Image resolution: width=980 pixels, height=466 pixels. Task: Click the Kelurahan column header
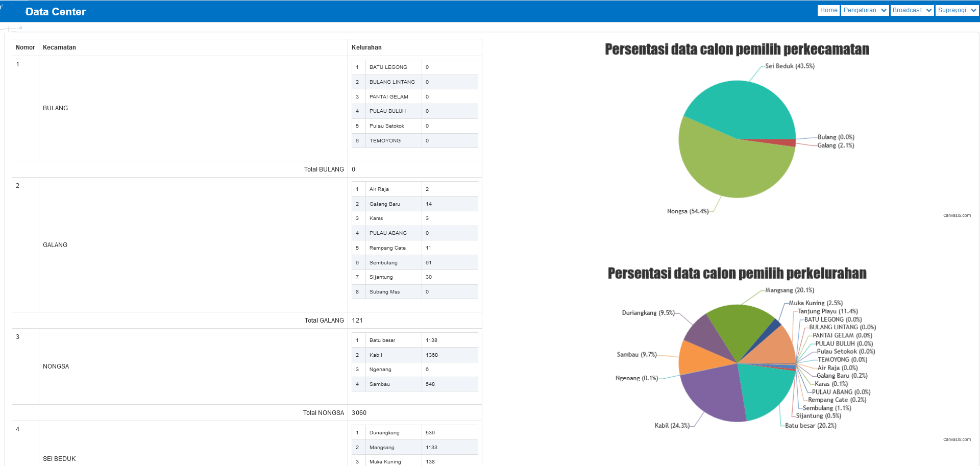click(366, 47)
